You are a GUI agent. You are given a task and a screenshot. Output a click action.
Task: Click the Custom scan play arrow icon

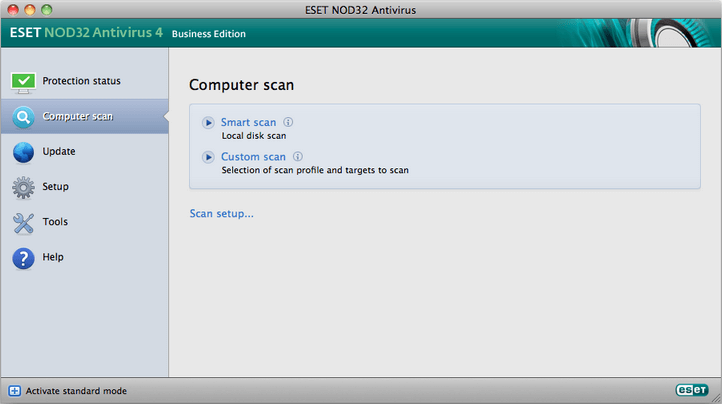208,157
